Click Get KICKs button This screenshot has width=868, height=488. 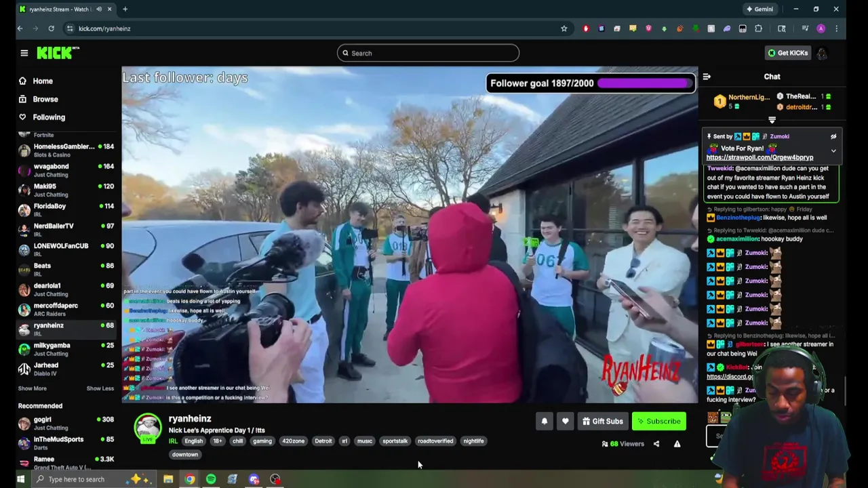click(x=787, y=53)
